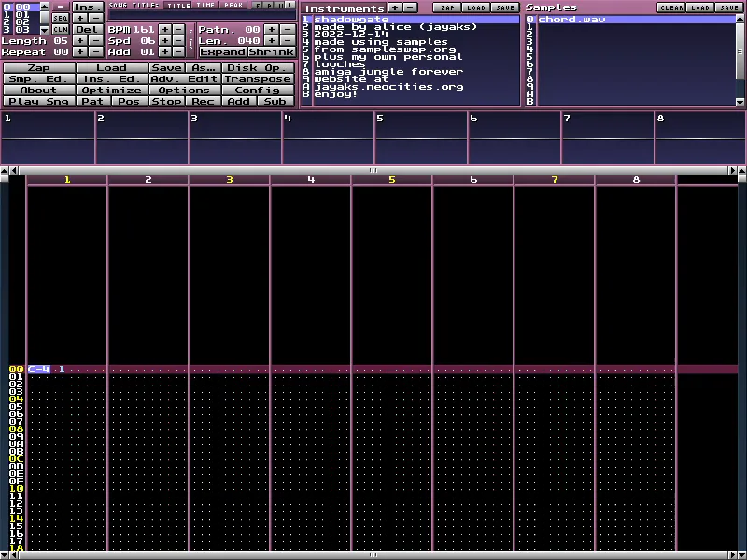Image resolution: width=747 pixels, height=560 pixels.
Task: Increase the Repeat position value
Action: click(80, 51)
